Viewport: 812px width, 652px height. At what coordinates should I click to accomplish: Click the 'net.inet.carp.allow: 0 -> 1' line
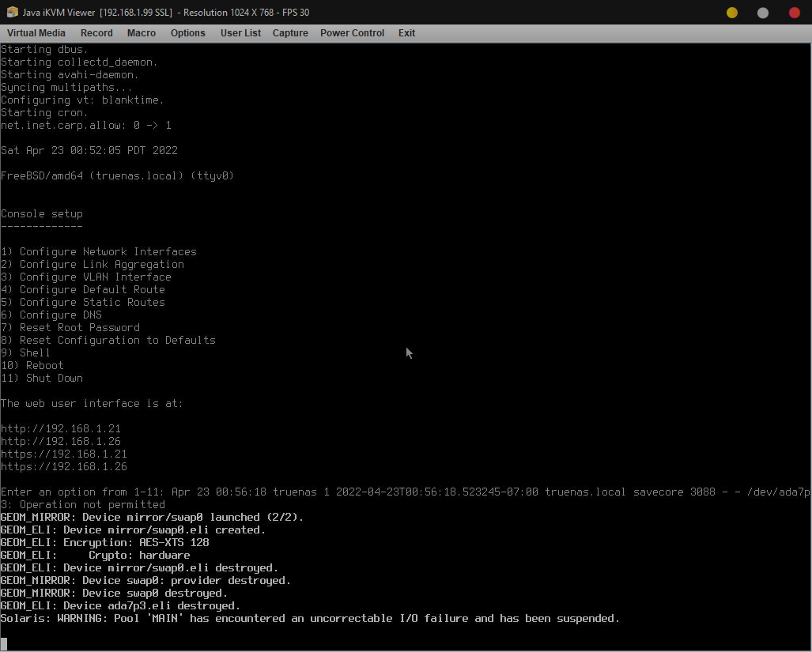pyautogui.click(x=86, y=125)
